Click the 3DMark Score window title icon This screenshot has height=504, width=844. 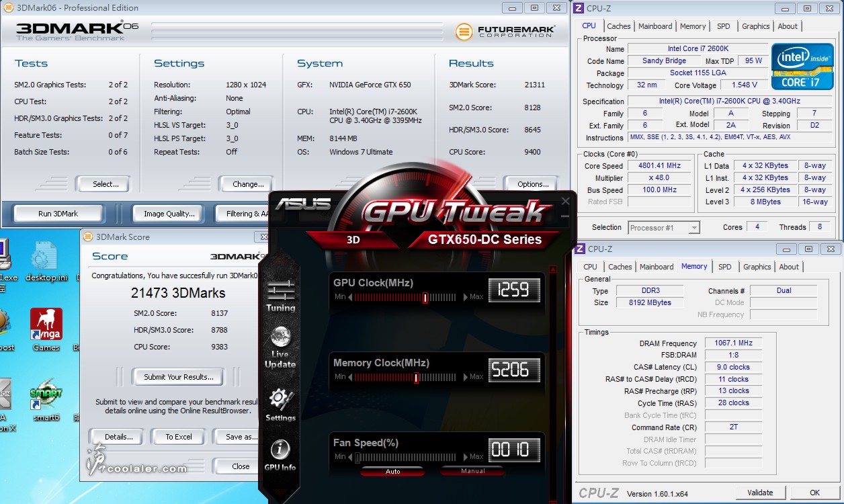tap(88, 237)
